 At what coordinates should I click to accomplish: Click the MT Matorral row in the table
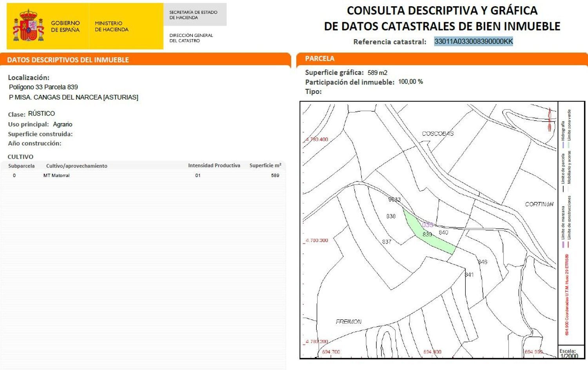(57, 175)
